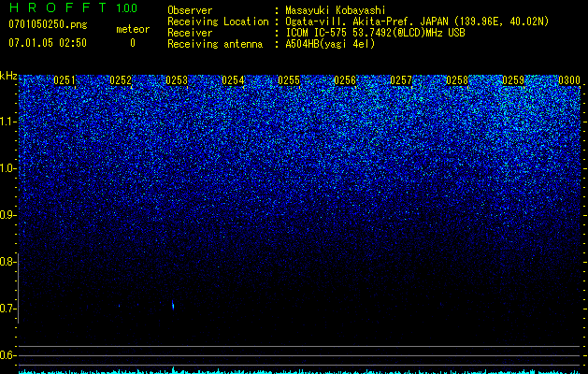Click the Receiving Location label
The image size is (588, 374).
(x=218, y=22)
